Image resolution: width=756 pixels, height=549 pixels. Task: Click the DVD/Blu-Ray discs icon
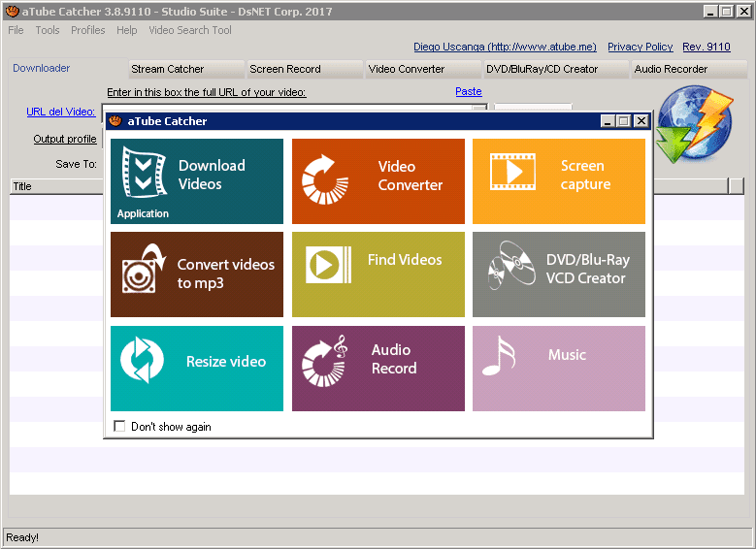pos(511,265)
